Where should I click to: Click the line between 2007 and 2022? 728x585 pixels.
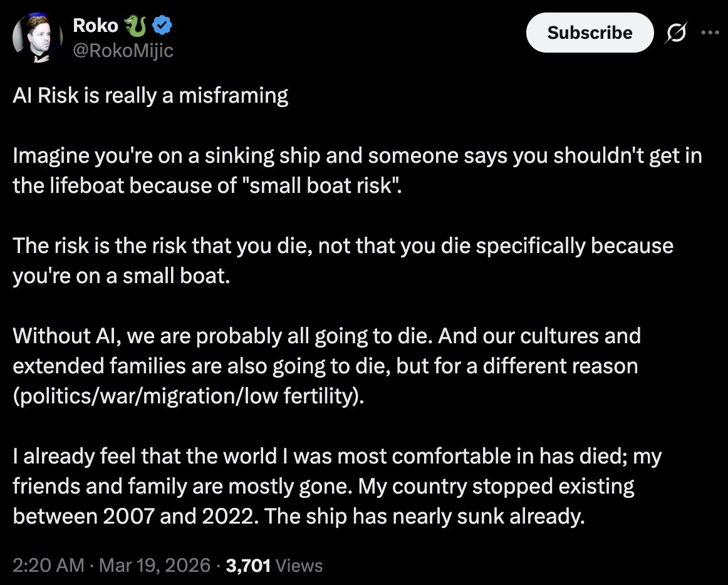(299, 516)
